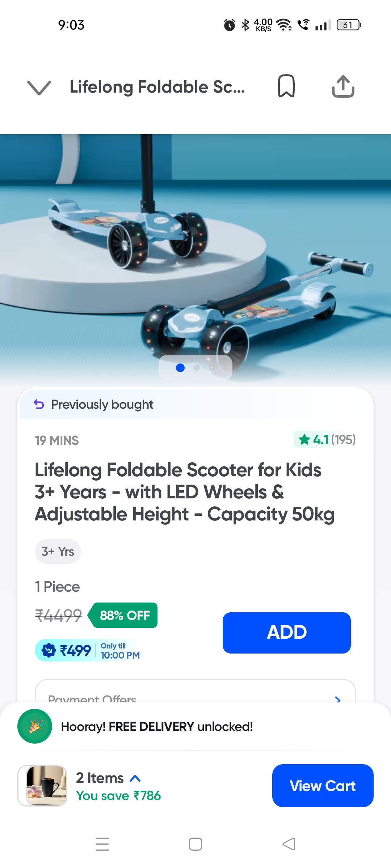Image resolution: width=391 pixels, height=868 pixels.
Task: Bookmark the Lifelong scooter product
Action: [286, 86]
